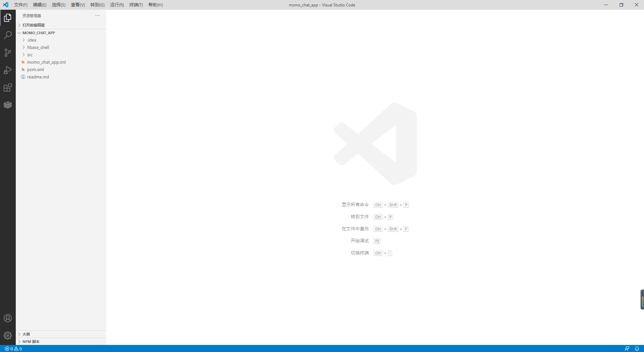Collapse the MOMO_CHAT_APP folder root
This screenshot has width=644, height=352.
61,33
